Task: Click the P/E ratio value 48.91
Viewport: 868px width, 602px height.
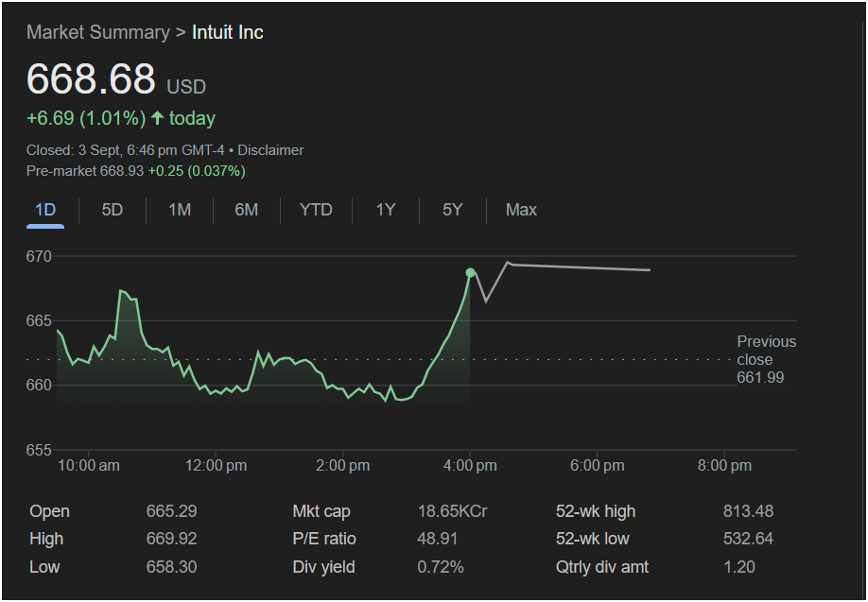Action: pos(438,539)
